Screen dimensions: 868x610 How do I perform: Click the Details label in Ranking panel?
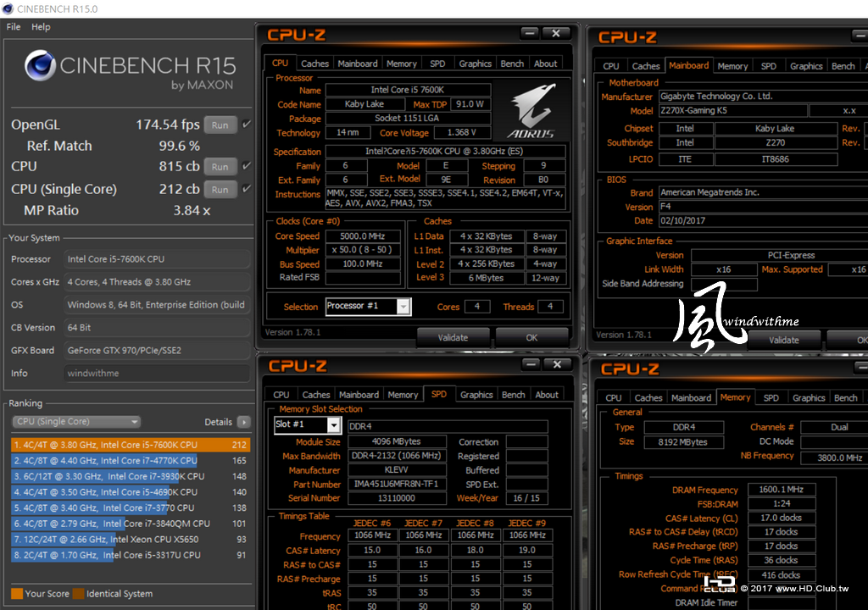(x=218, y=422)
